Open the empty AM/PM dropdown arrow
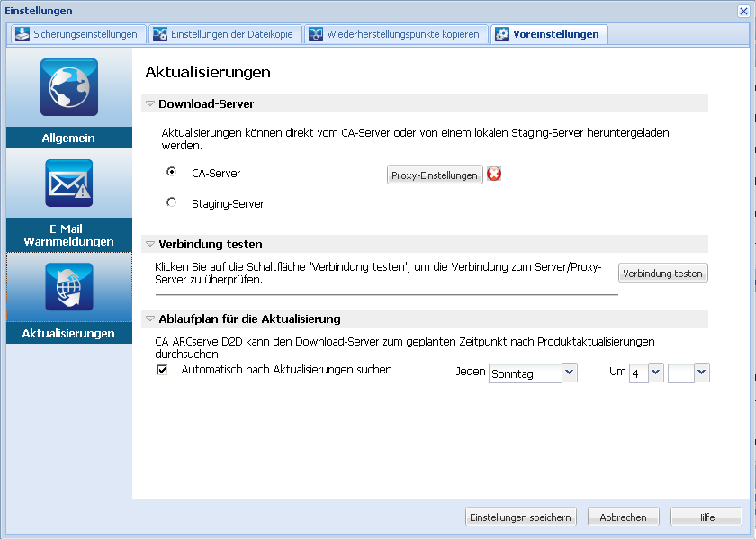Image resolution: width=756 pixels, height=539 pixels. pos(701,373)
